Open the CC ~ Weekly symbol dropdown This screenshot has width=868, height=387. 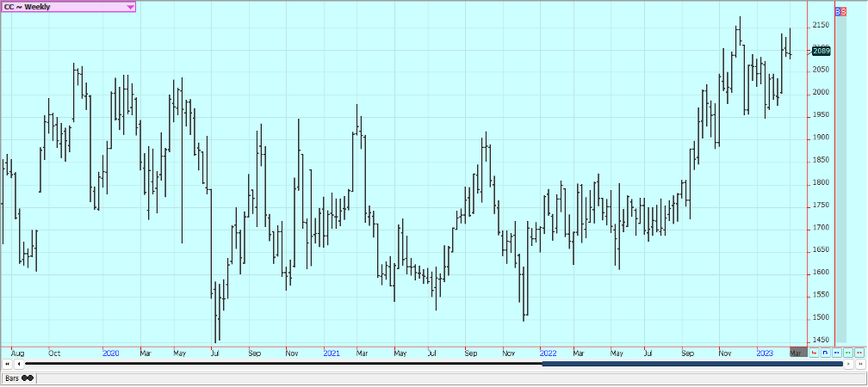68,7
